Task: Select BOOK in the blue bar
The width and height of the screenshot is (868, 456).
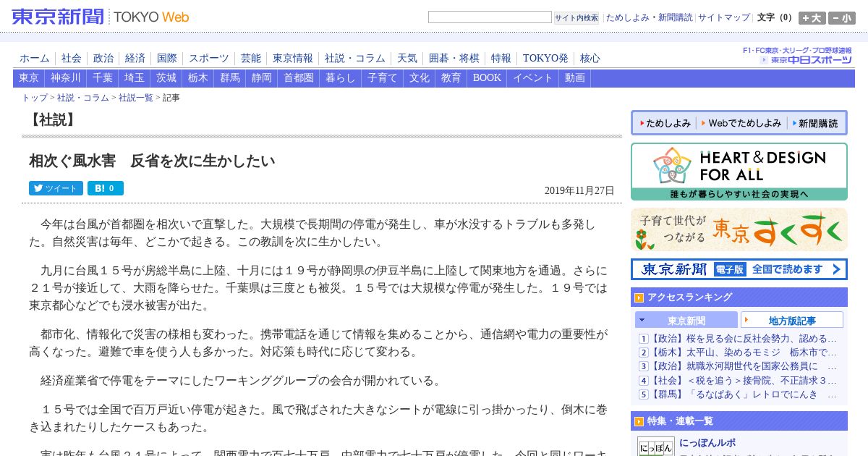Action: pyautogui.click(x=487, y=78)
